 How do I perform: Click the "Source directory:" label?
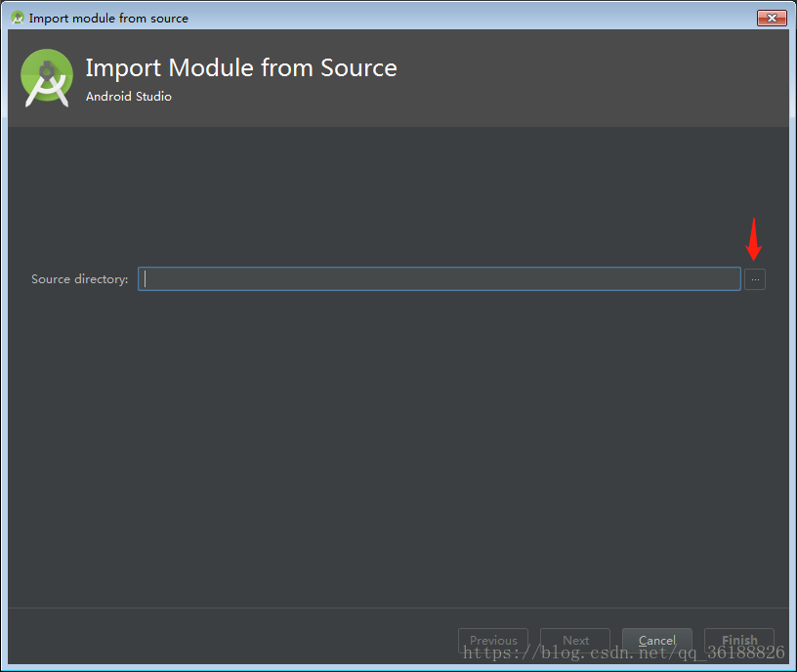(79, 279)
